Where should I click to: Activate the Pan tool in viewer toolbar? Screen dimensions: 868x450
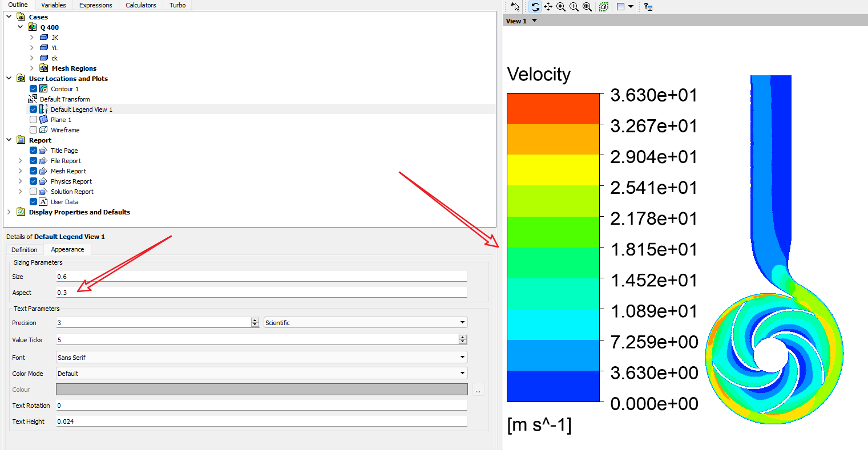(548, 7)
